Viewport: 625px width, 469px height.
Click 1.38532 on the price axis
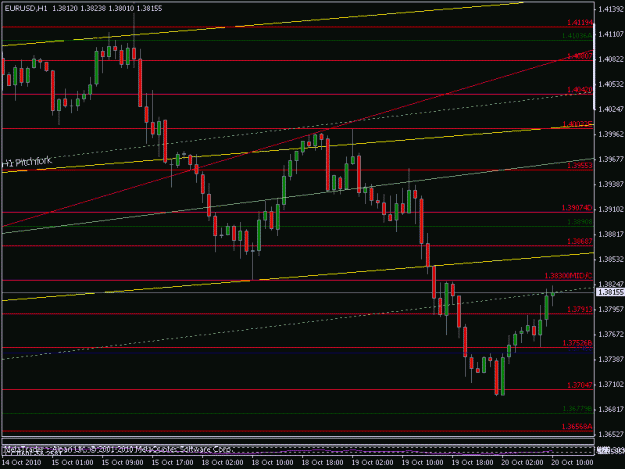pyautogui.click(x=611, y=259)
